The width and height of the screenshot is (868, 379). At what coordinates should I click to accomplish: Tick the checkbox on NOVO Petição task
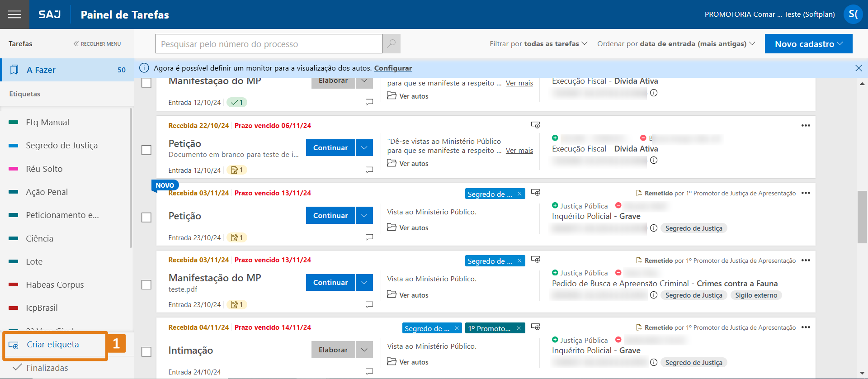click(146, 217)
